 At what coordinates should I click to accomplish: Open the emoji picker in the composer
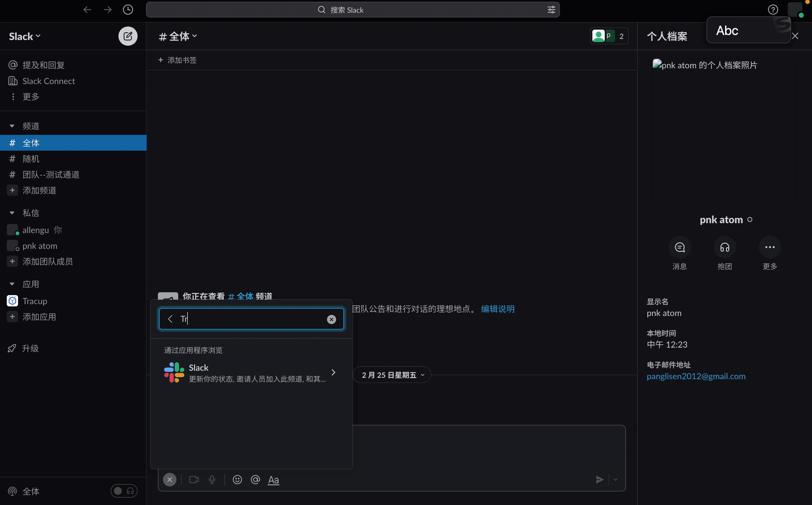(237, 480)
